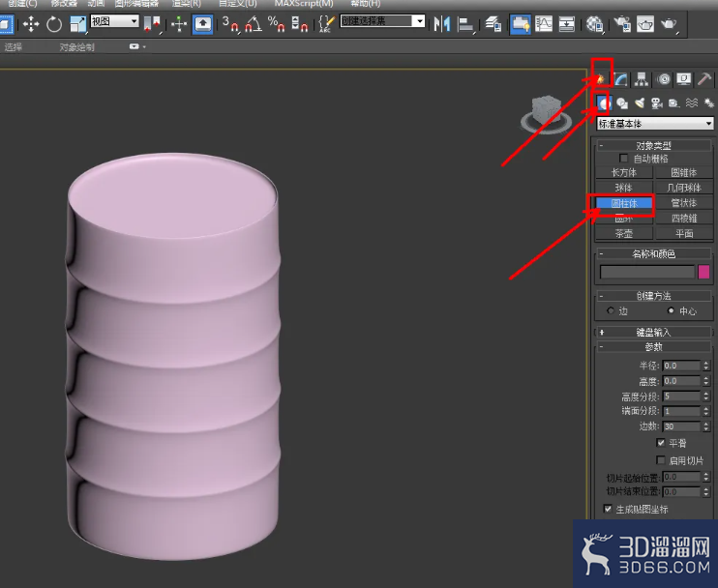Open the Curve Editor icon
Image resolution: width=718 pixels, height=588 pixels.
(544, 24)
